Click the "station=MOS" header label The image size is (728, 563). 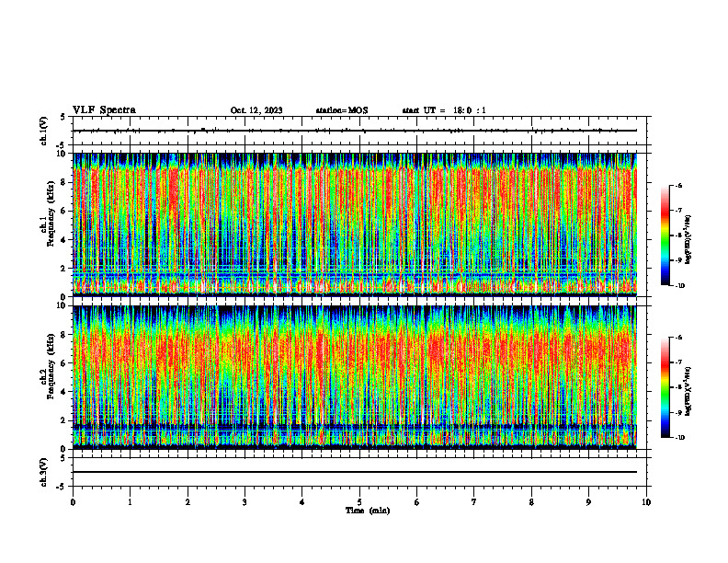point(342,110)
